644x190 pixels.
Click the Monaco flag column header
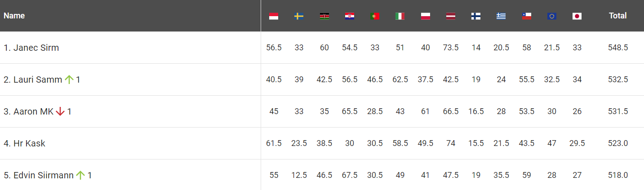coord(274,16)
